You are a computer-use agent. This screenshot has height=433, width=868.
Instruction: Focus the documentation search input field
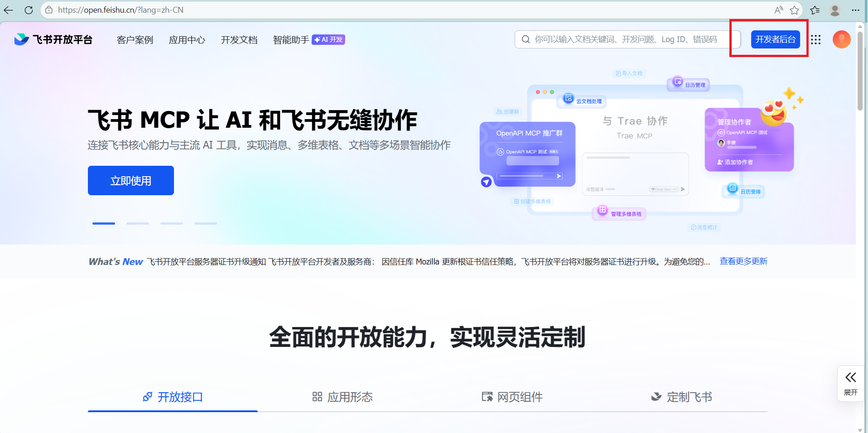pos(627,39)
